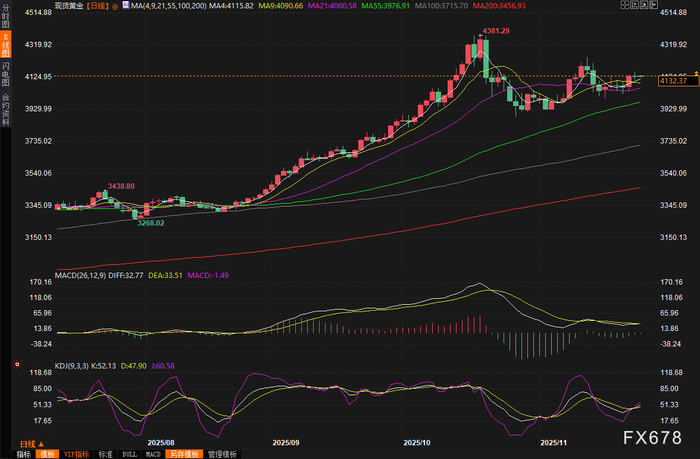Click the second chart-layout icon at top right
The height and width of the screenshot is (459, 700).
pyautogui.click(x=635, y=5)
